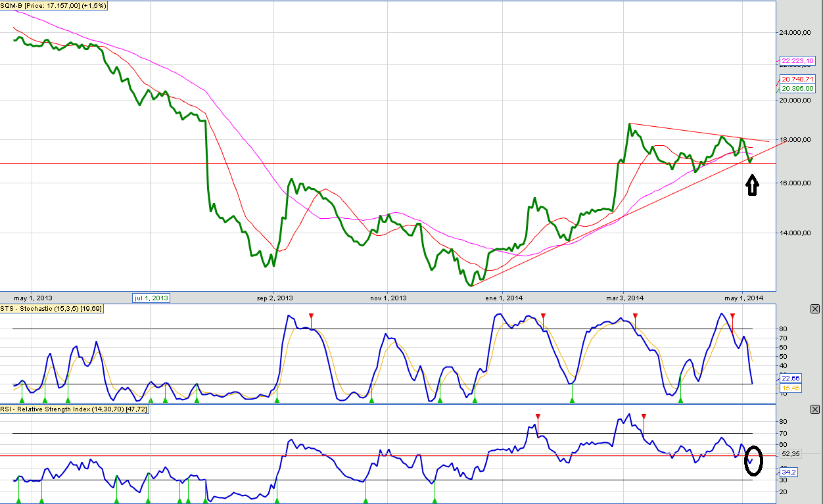Image resolution: width=823 pixels, height=504 pixels.
Task: Click the highlighted jul 1, 2013 date label
Action: tap(151, 298)
